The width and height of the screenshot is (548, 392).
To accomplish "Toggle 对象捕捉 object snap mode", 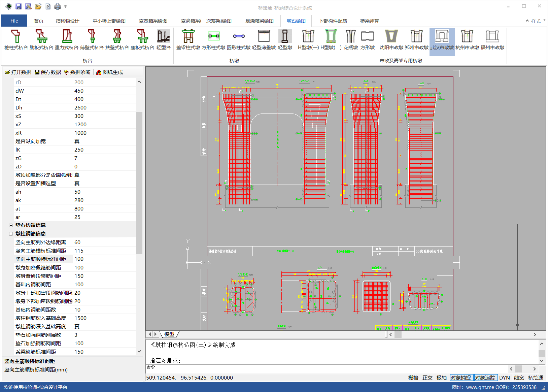I will coord(461,378).
